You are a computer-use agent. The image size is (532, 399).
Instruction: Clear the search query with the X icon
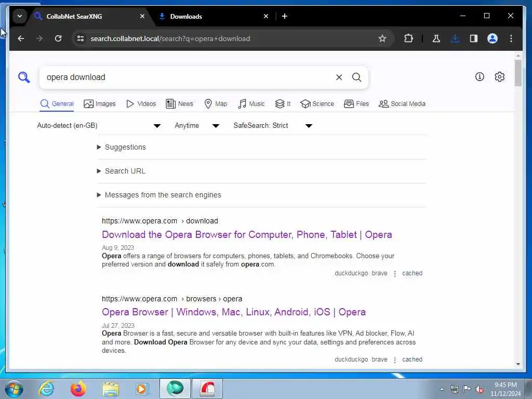click(x=339, y=77)
